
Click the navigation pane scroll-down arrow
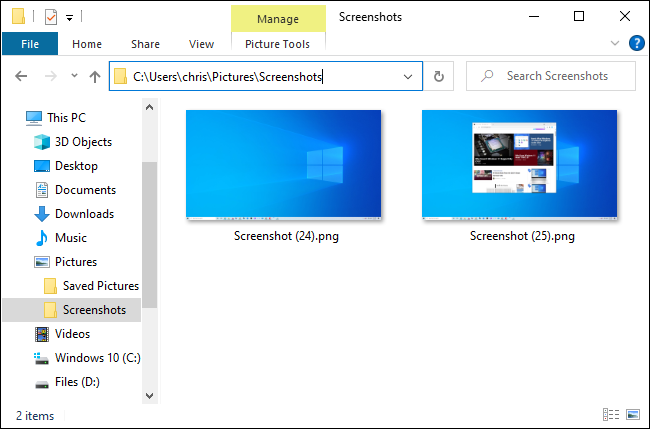150,396
